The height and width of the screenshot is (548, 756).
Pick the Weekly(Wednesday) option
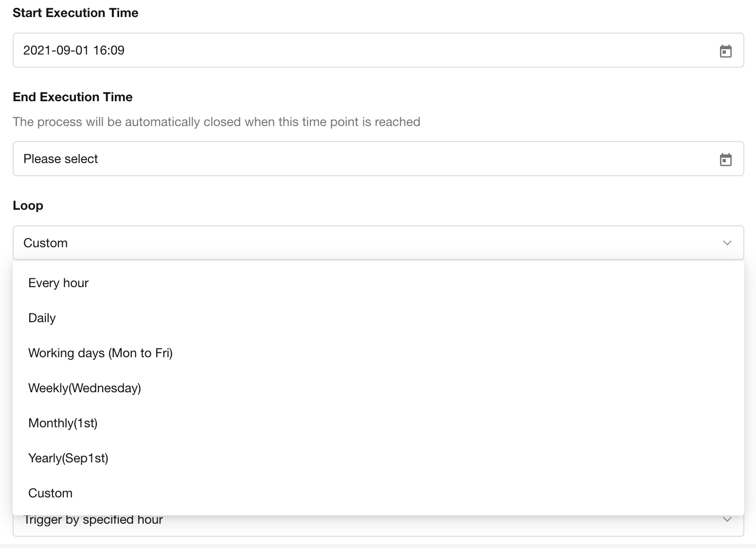coord(85,388)
